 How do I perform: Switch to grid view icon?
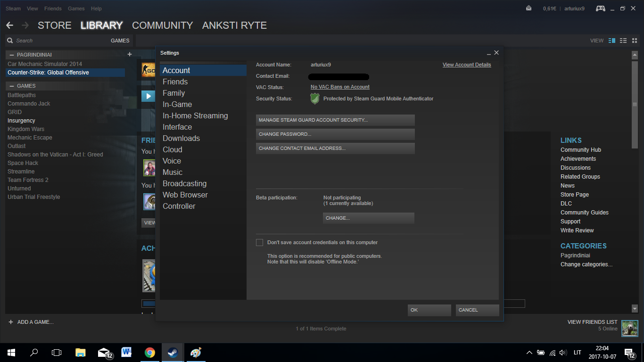click(x=634, y=41)
